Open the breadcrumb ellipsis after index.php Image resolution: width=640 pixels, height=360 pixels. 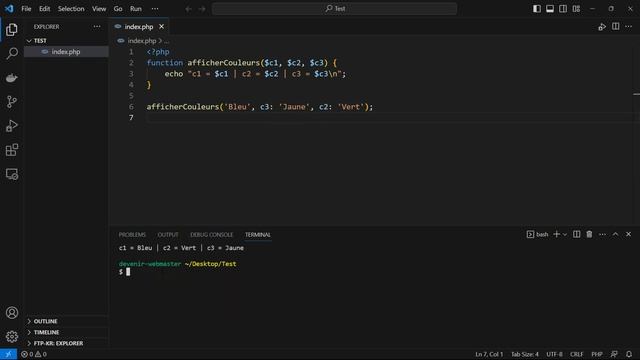point(166,41)
